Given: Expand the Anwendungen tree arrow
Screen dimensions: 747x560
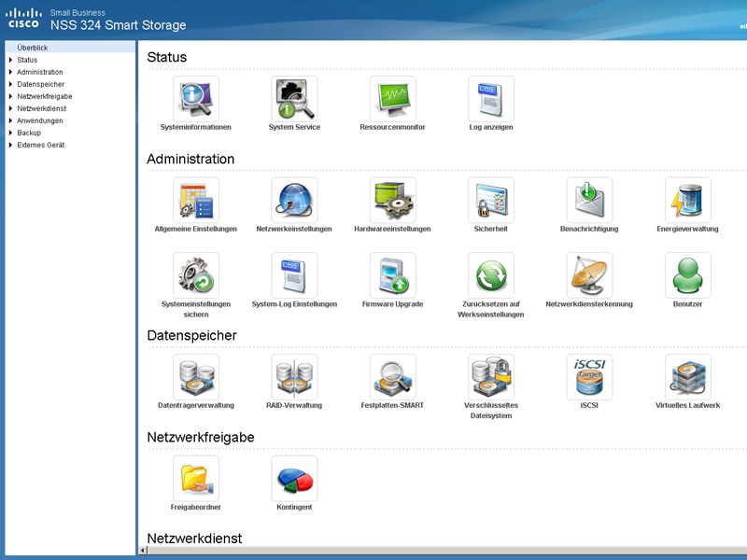Looking at the screenshot, I should click(10, 120).
